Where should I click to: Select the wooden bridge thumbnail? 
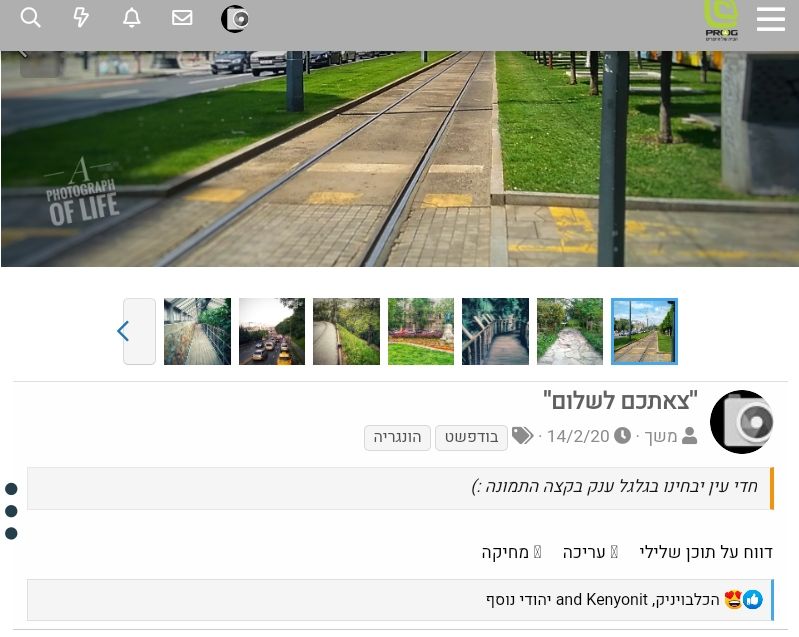click(x=495, y=331)
